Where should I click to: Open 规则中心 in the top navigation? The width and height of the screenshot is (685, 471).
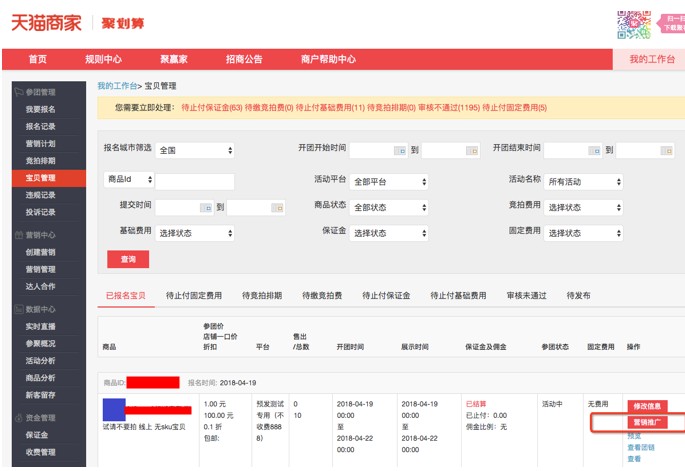tap(103, 59)
